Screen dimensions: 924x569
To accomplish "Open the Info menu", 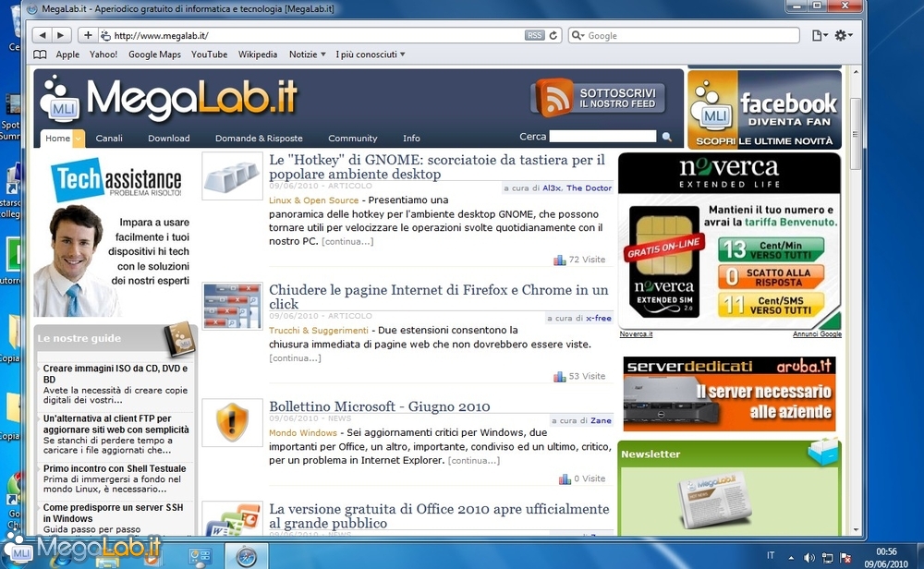I will 411,139.
